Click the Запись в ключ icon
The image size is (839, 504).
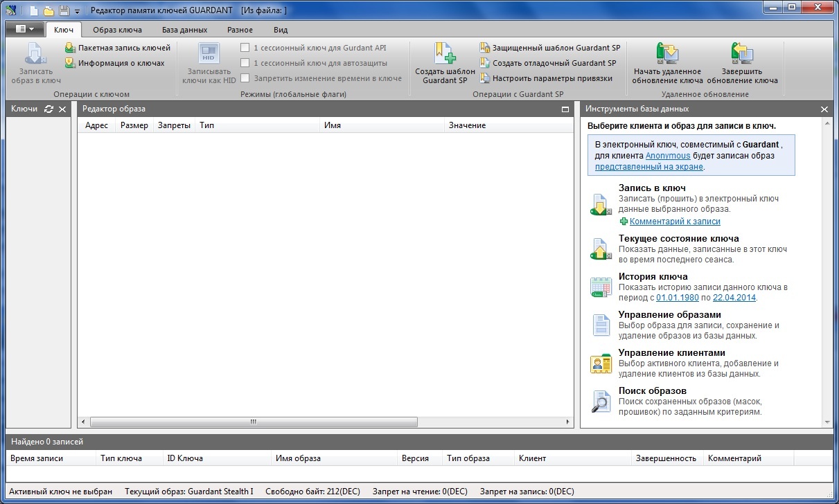(x=600, y=205)
